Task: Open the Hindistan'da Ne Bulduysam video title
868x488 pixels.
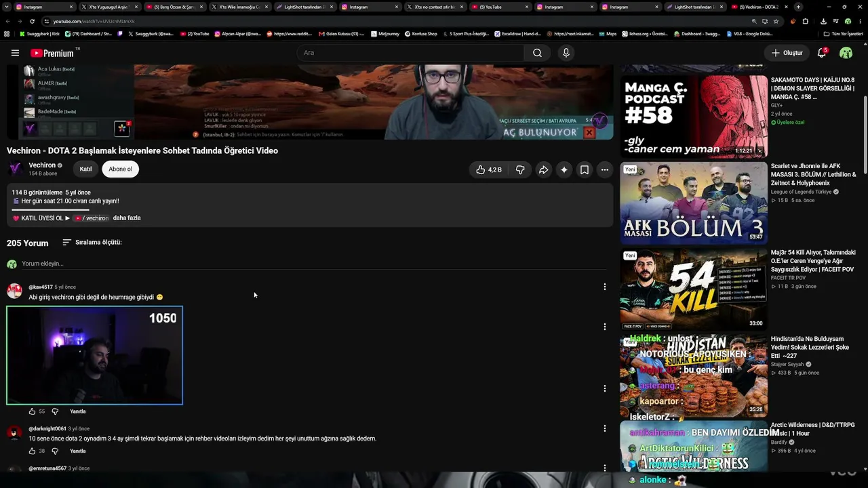Action: tap(810, 347)
